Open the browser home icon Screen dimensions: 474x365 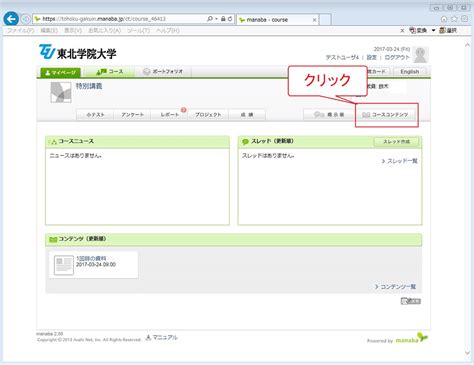click(444, 19)
